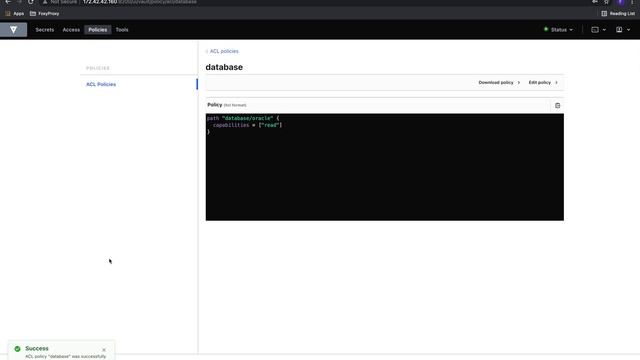Click the browser profile avatar

coord(621,2)
